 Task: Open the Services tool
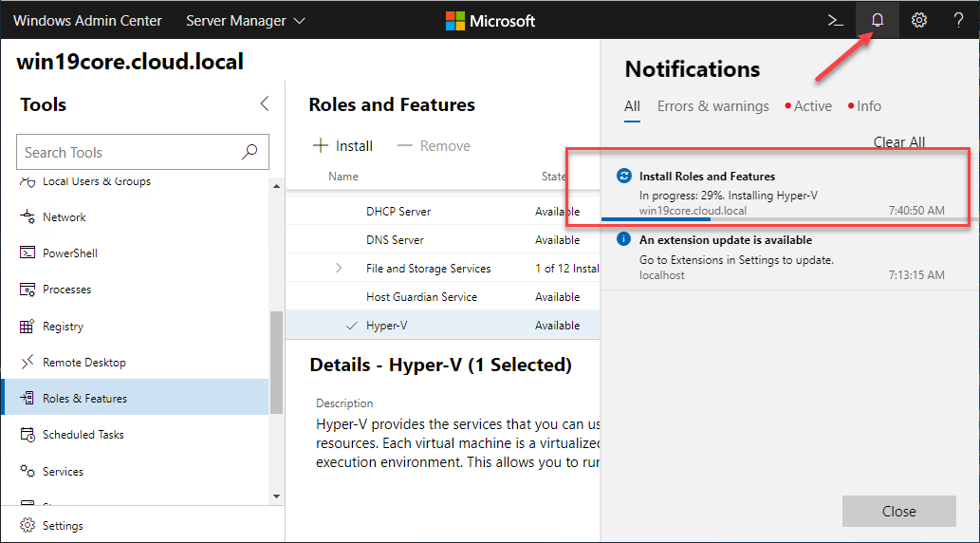pyautogui.click(x=63, y=471)
